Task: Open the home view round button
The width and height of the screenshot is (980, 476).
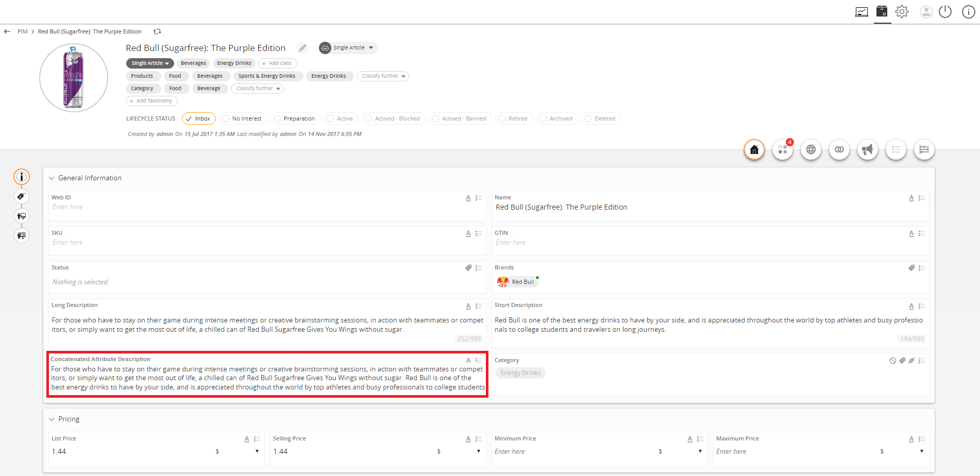Action: [754, 150]
